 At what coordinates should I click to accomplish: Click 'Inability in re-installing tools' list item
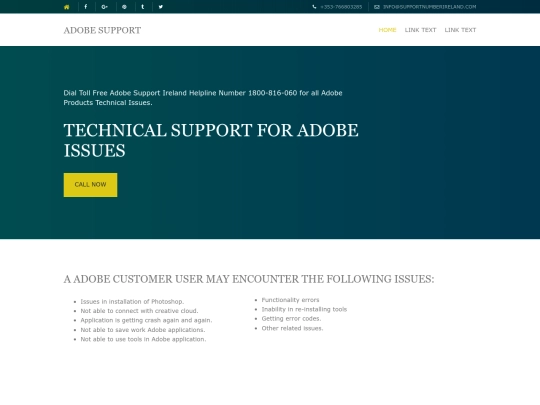pos(304,309)
